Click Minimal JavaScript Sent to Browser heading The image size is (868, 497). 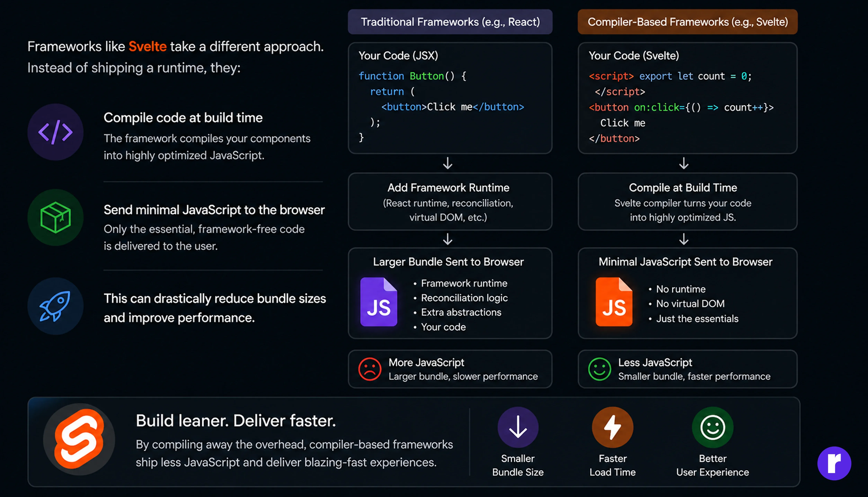pos(685,261)
